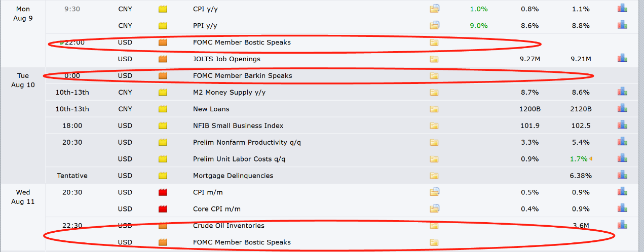This screenshot has height=252, width=644.
Task: Click red high-impact icon for CPI m/m
Action: pos(163,192)
